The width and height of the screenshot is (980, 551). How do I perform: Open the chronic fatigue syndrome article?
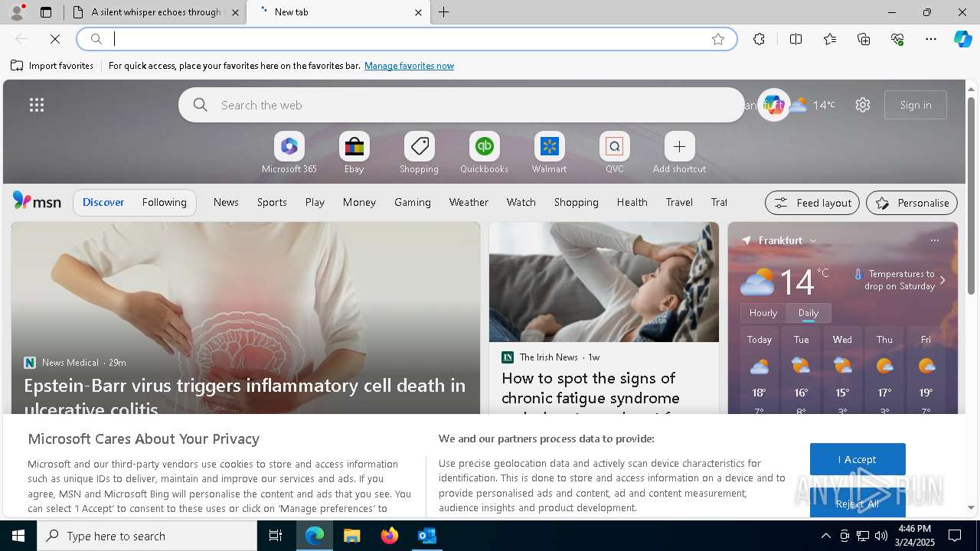point(590,396)
